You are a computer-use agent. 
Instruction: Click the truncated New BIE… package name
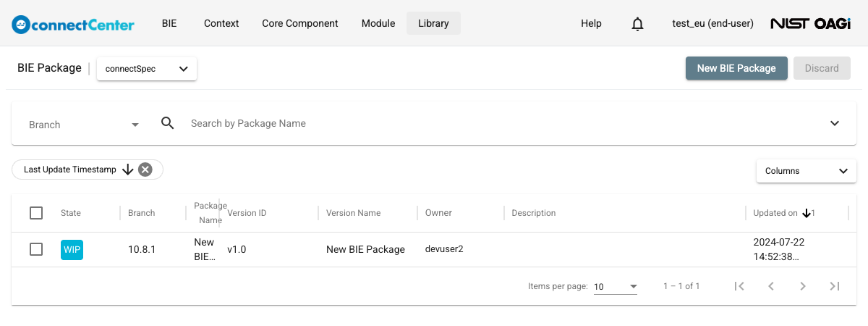(x=205, y=249)
